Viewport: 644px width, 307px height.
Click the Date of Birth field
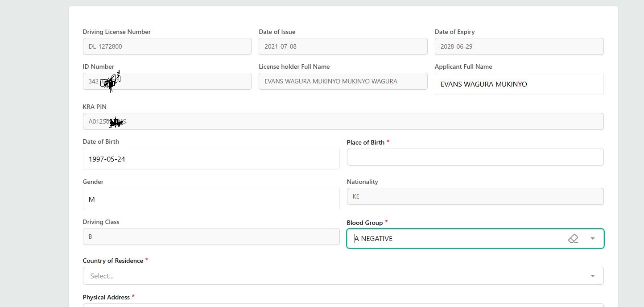coord(211,159)
